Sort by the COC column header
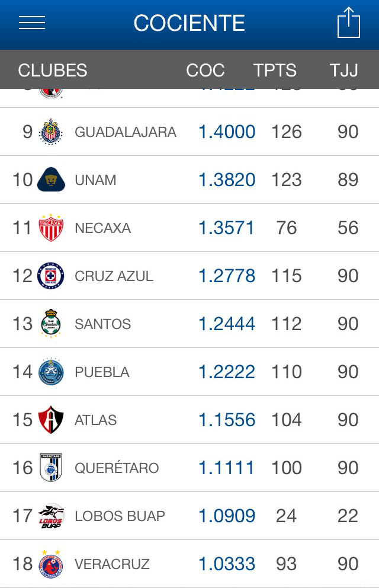The width and height of the screenshot is (379, 588). [x=205, y=70]
